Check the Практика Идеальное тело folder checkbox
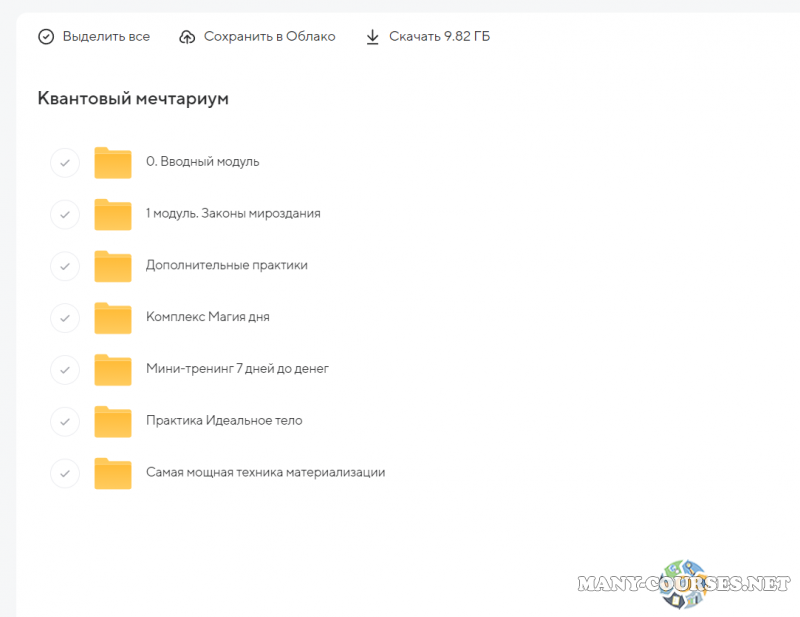 tap(65, 421)
